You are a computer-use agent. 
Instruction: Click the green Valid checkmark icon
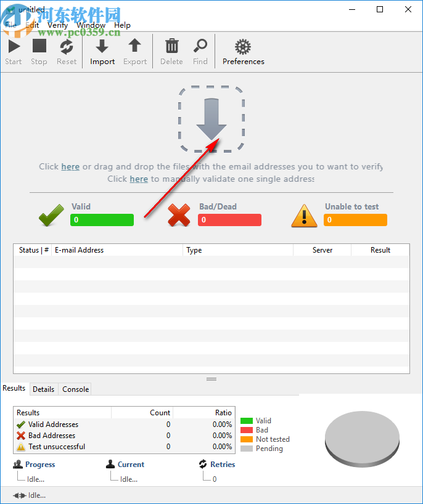click(x=51, y=216)
